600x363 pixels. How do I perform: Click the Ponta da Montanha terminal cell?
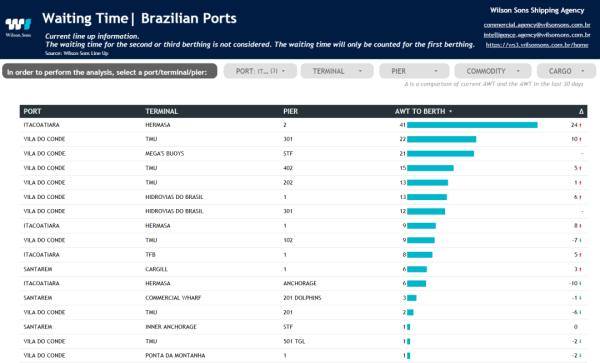click(x=175, y=356)
